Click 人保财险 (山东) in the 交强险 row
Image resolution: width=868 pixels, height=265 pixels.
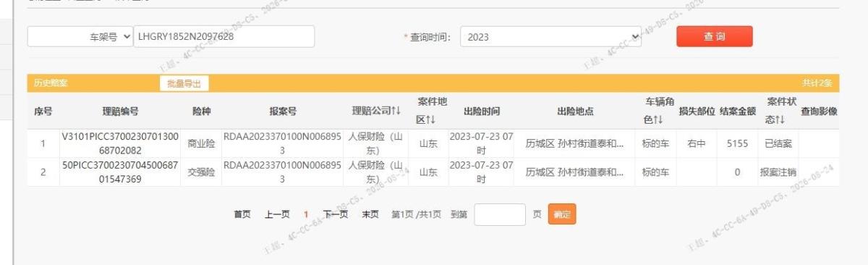376,172
